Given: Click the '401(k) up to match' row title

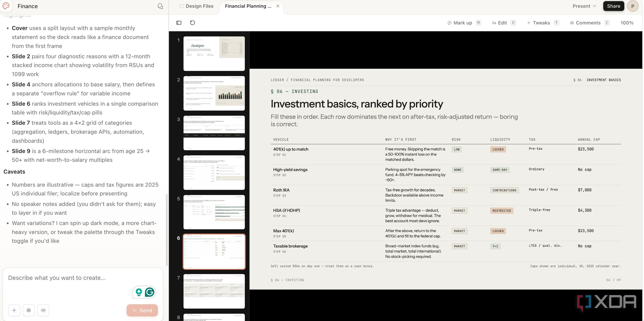Looking at the screenshot, I should 290,149.
